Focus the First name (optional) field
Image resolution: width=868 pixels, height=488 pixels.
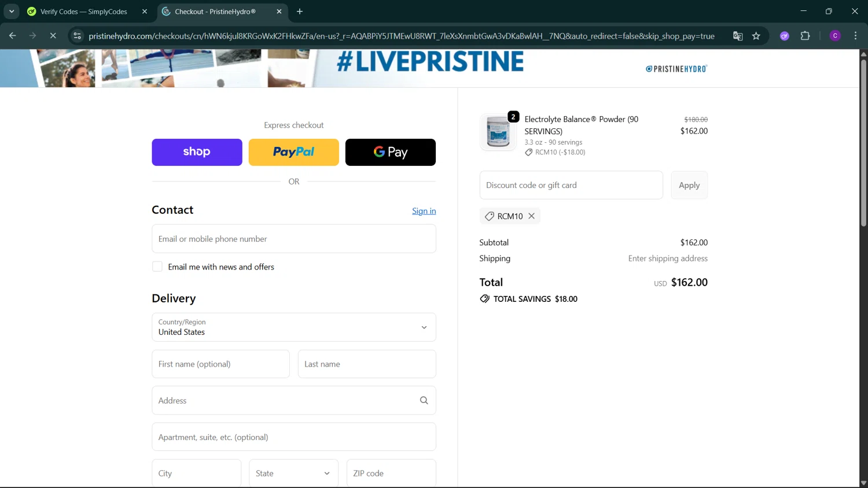pos(220,364)
